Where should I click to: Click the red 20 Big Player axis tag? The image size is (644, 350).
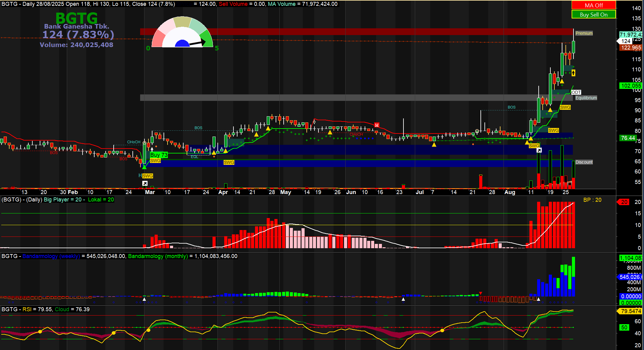point(623,202)
